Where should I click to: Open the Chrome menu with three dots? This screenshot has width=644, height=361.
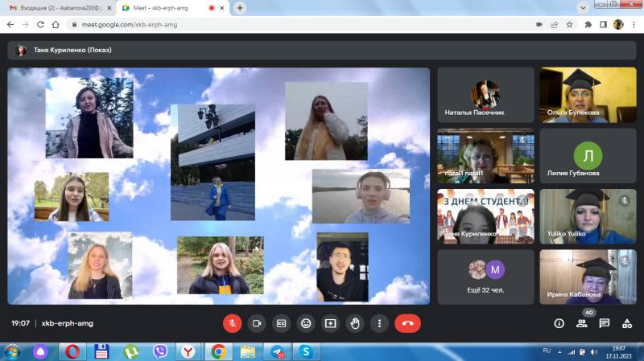tap(634, 25)
